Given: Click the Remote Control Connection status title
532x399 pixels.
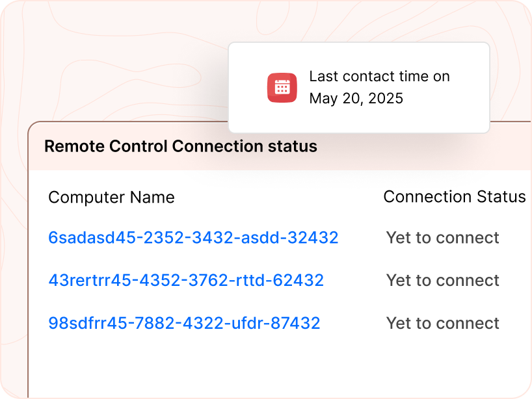Looking at the screenshot, I should pyautogui.click(x=180, y=146).
